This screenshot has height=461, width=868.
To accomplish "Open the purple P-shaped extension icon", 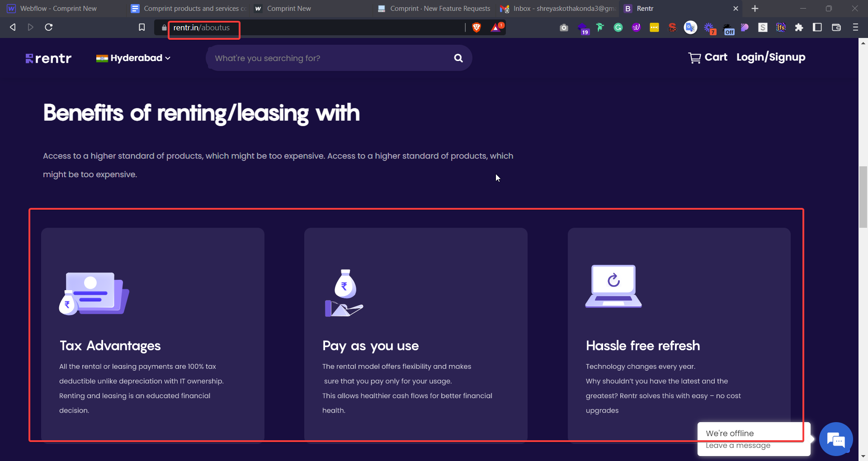I will point(745,28).
